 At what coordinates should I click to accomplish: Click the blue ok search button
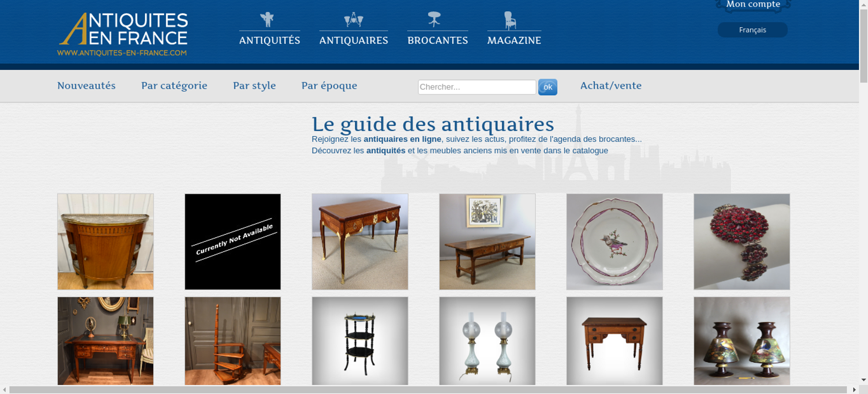pyautogui.click(x=548, y=87)
